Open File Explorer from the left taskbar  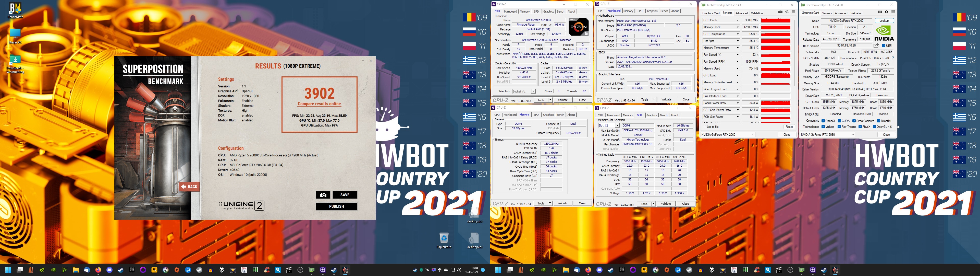click(x=76, y=270)
